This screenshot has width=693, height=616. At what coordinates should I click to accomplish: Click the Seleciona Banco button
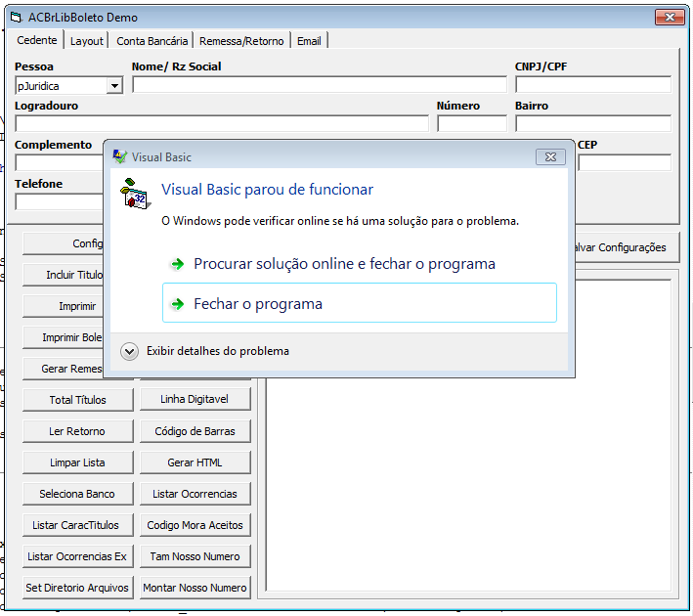click(78, 494)
